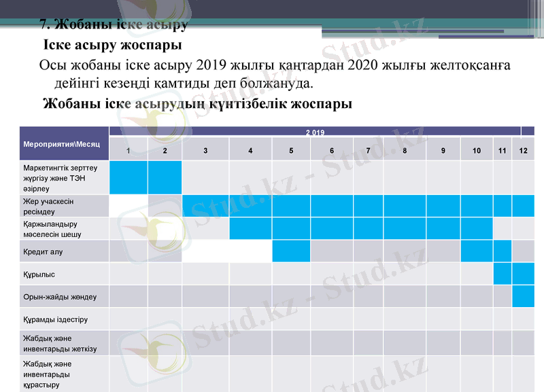Select month 12 column header
Image resolution: width=544 pixels, height=392 pixels.
[x=523, y=150]
